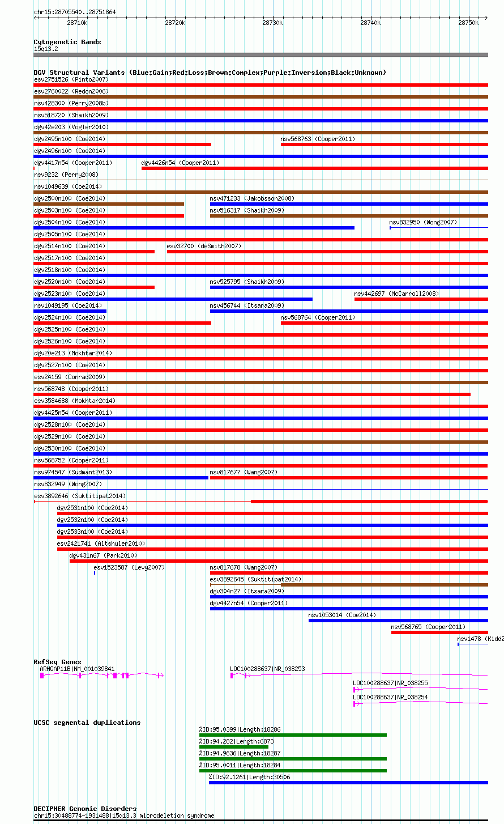Screen dimensions: 504x824
Task: Click variant label dgv4427n54 (Cooper2011)
Action: pos(249,603)
